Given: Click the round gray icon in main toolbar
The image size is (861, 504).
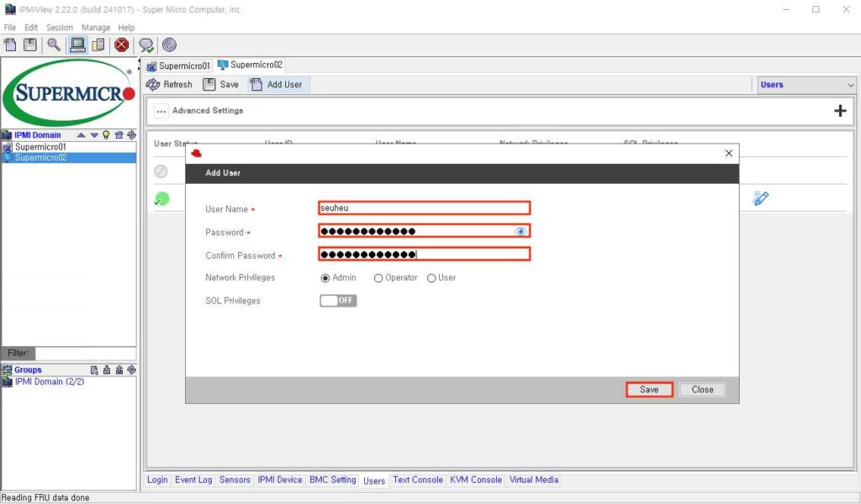Looking at the screenshot, I should [169, 45].
